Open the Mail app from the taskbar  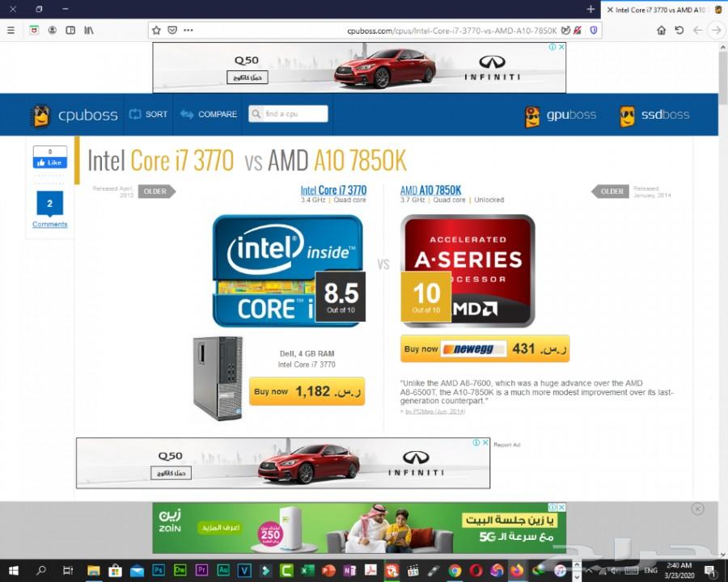click(137, 571)
